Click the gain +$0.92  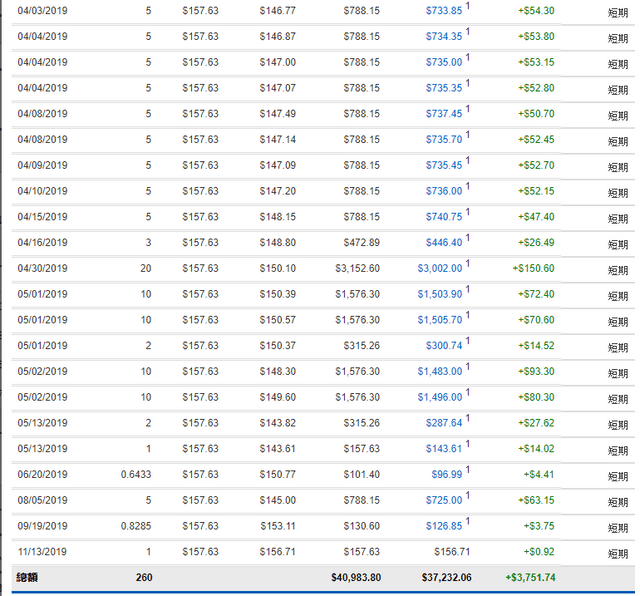539,552
